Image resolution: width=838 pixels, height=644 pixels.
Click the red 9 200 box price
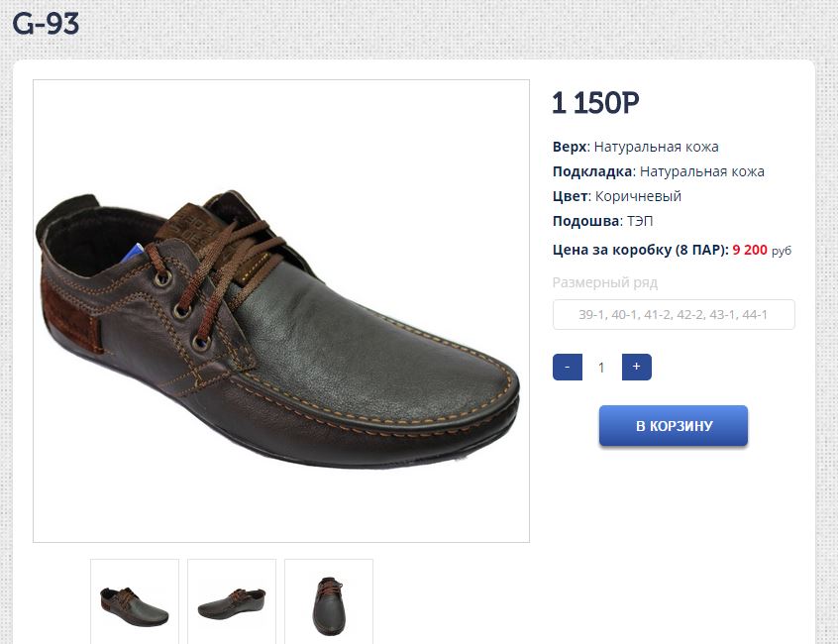(750, 250)
